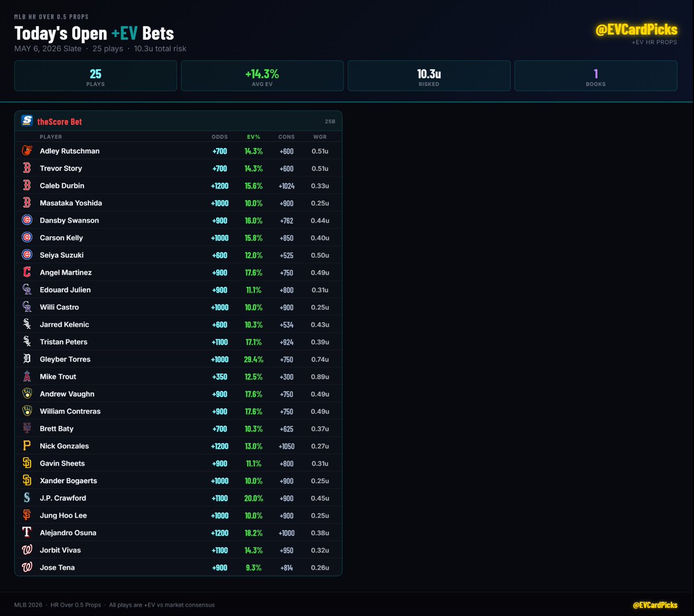Image resolution: width=694 pixels, height=616 pixels.
Task: Click the Padres logo beside Gavin Sheets
Action: tap(27, 463)
